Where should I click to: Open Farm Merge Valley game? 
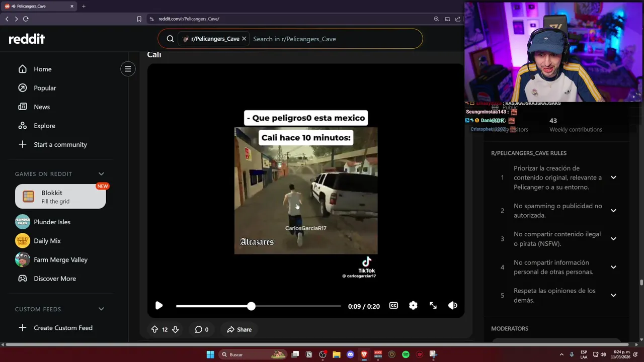(60, 260)
